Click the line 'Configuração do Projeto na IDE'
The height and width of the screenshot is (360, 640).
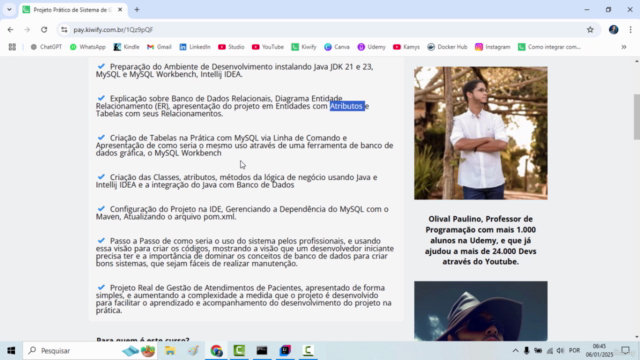pyautogui.click(x=242, y=213)
